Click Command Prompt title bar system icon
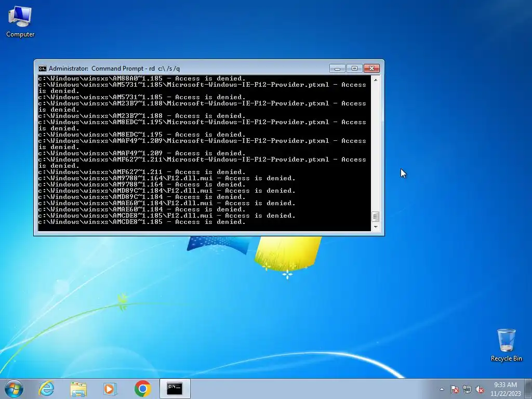 pyautogui.click(x=43, y=69)
